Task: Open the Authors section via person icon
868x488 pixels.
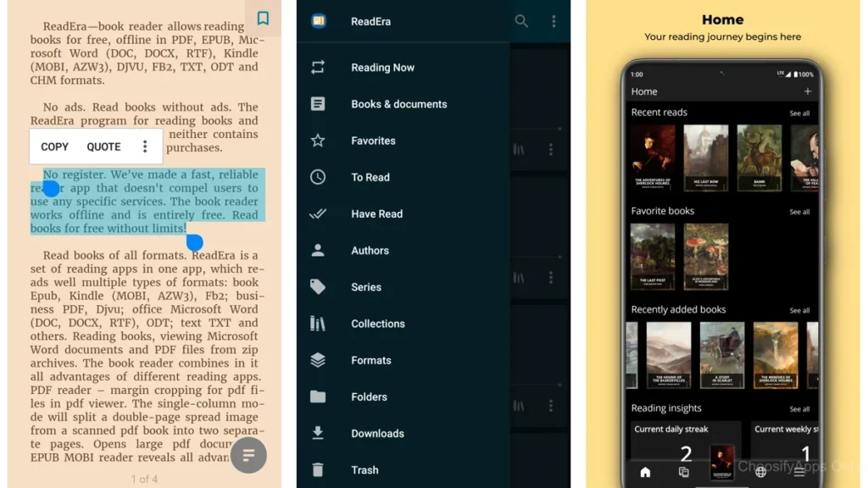Action: (317, 250)
